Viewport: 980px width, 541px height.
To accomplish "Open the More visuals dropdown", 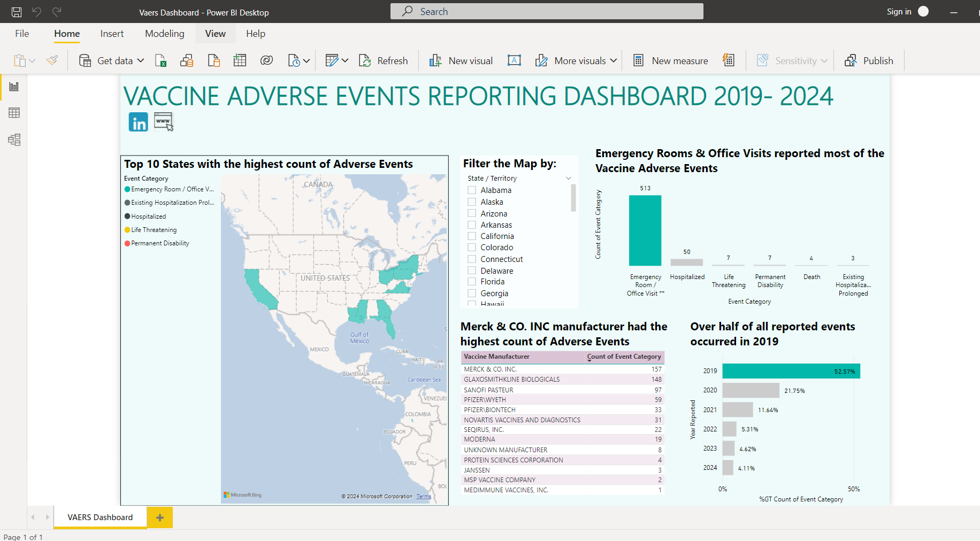I will [613, 61].
